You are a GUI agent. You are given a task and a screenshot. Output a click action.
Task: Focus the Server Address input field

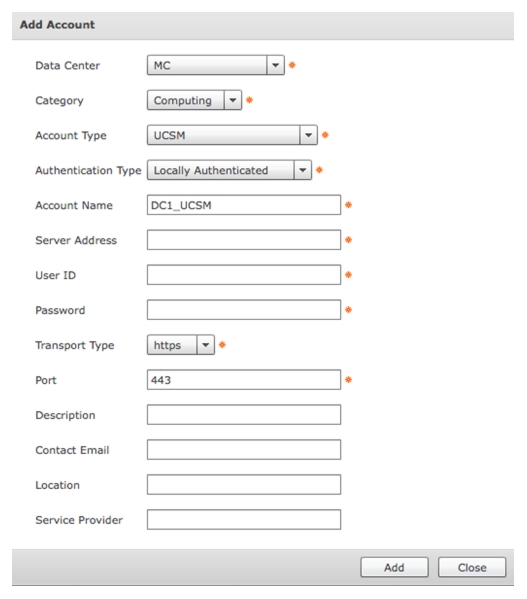[244, 240]
